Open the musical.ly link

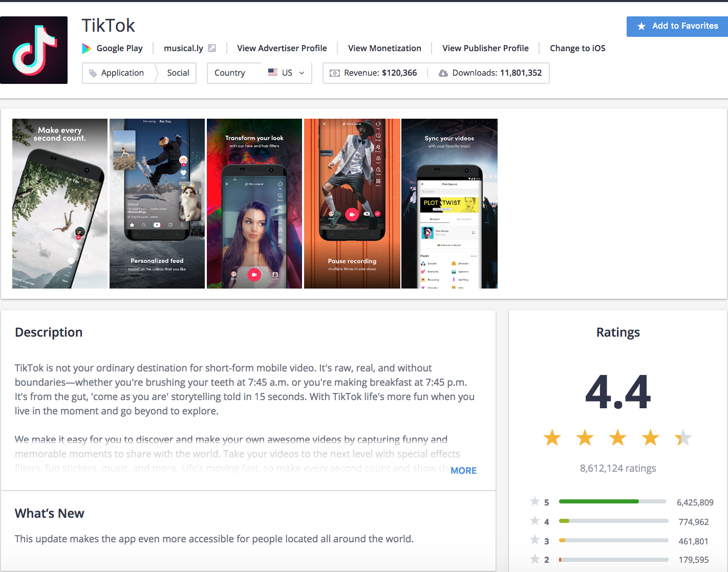[183, 48]
